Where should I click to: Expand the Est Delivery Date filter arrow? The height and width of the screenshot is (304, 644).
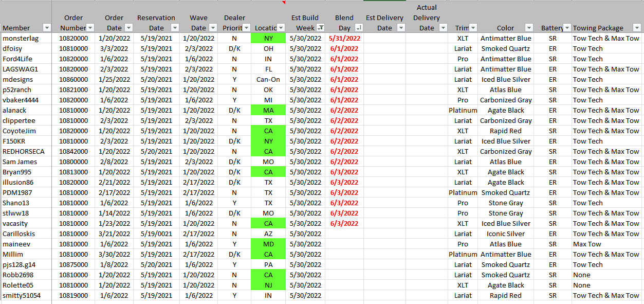(401, 28)
